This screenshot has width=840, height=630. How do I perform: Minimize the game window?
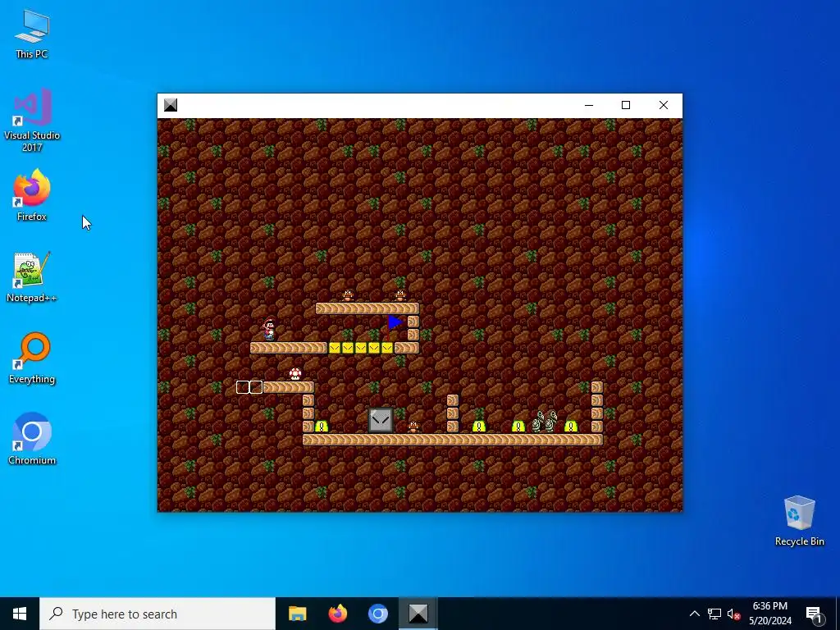tap(589, 105)
